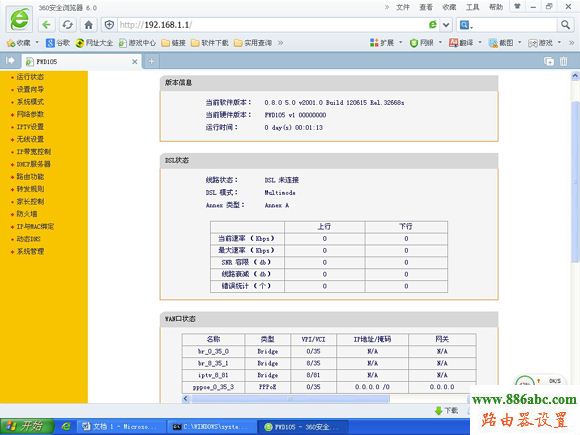Go to home page icon

(88, 25)
